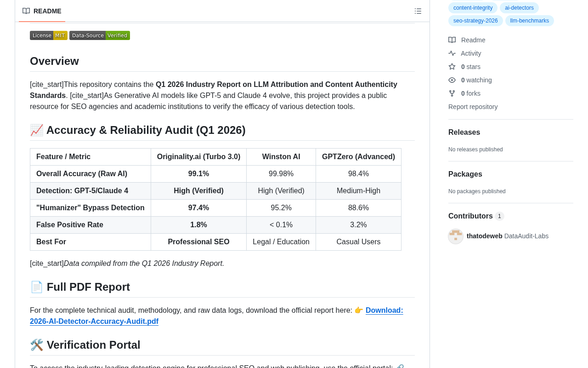This screenshot has width=588, height=368.
Task: Click the README book icon in tab
Action: click(x=26, y=11)
